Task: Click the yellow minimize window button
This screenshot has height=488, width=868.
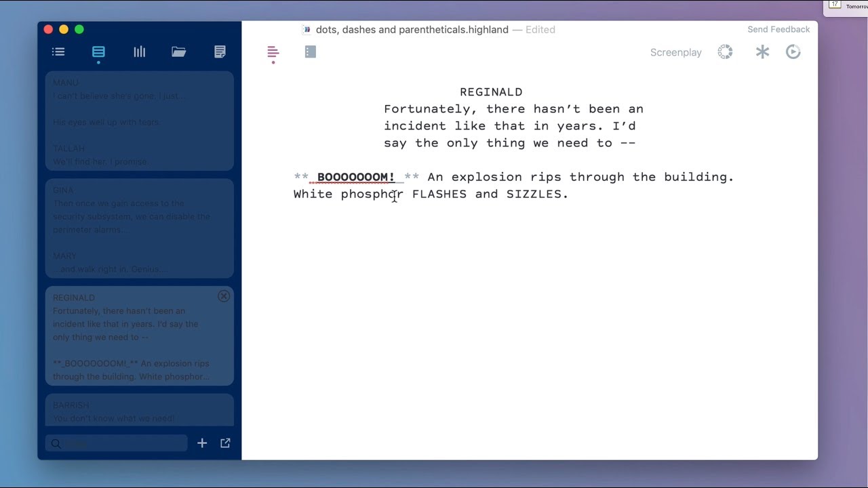Action: (64, 29)
